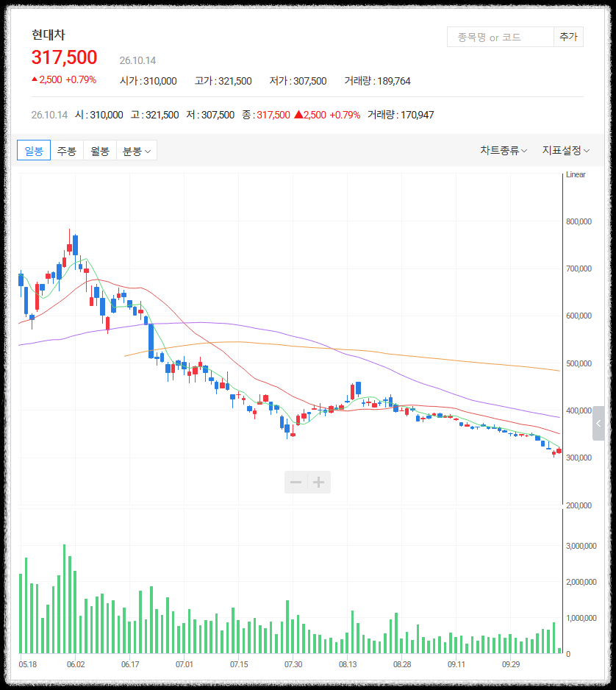This screenshot has width=616, height=690.
Task: Click the 07.30 date axis label
Action: click(293, 664)
